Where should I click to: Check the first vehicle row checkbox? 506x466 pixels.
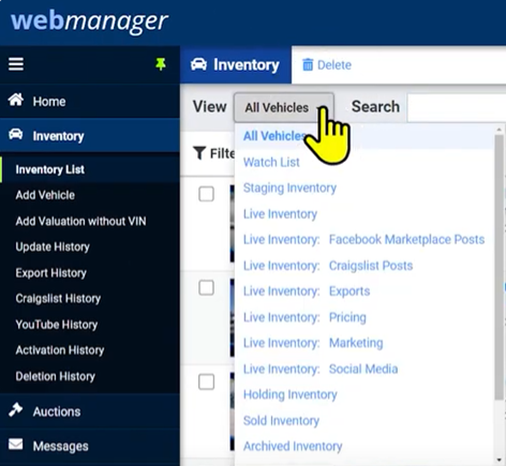[x=206, y=194]
